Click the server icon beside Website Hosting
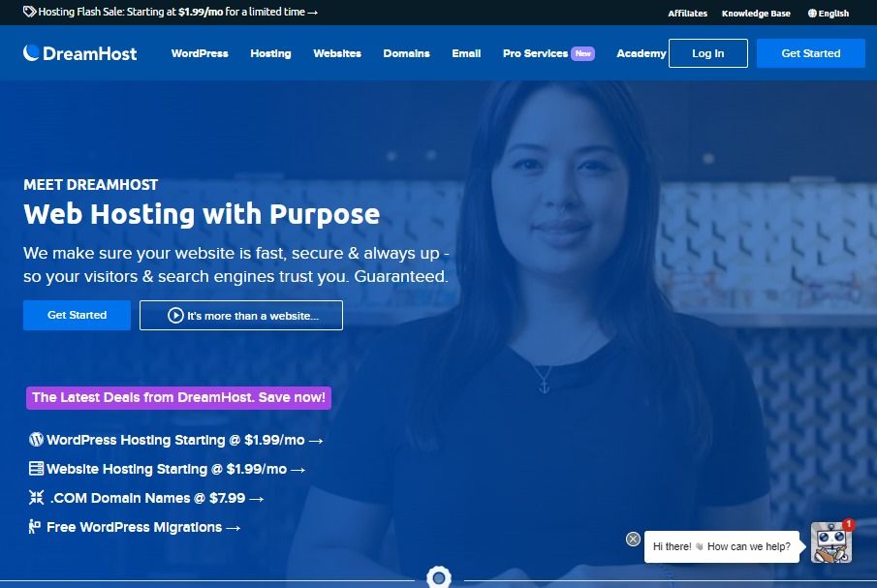Image resolution: width=877 pixels, height=588 pixels. (x=36, y=469)
